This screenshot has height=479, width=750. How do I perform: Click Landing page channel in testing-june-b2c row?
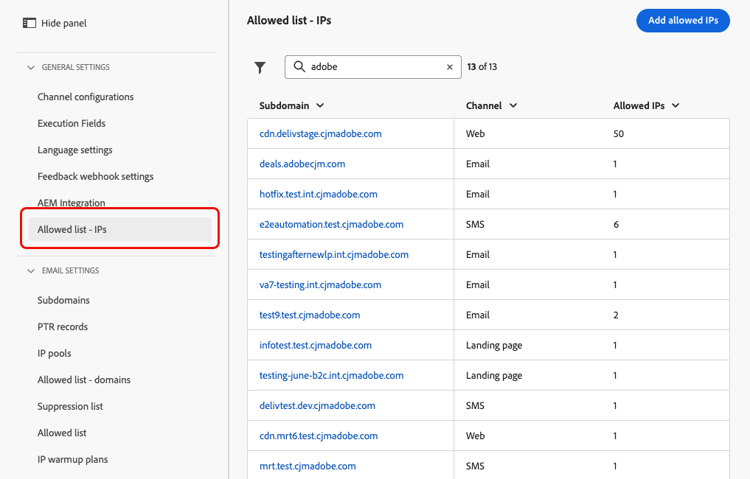494,375
